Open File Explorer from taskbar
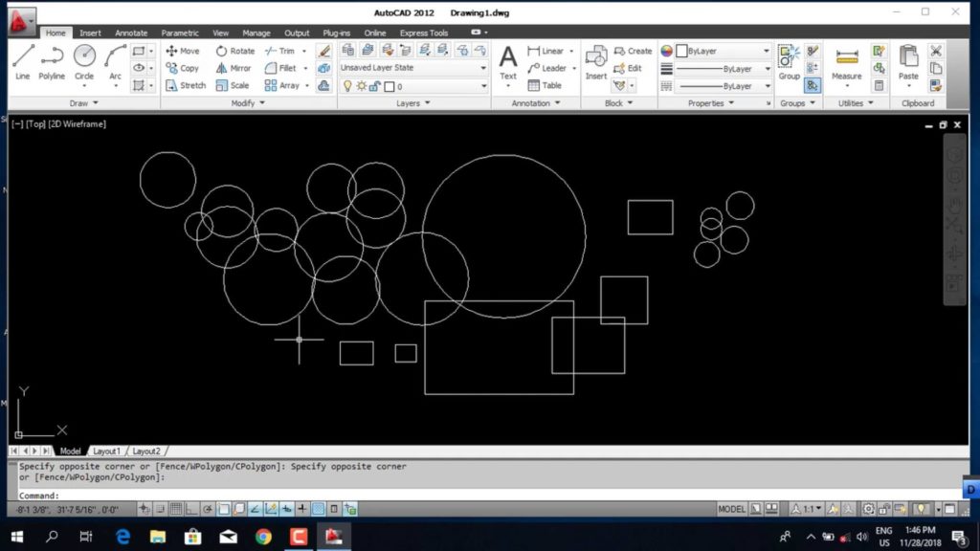The image size is (980, 551). [x=158, y=536]
